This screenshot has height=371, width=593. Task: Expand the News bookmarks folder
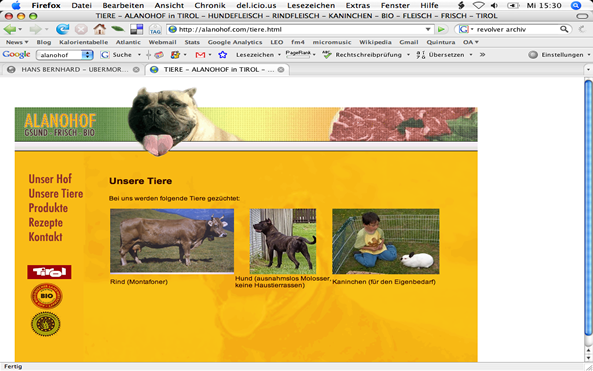click(17, 42)
